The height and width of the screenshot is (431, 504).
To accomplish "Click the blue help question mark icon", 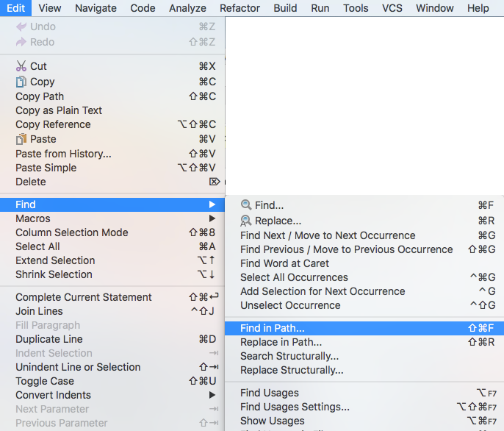I will [x=229, y=75].
